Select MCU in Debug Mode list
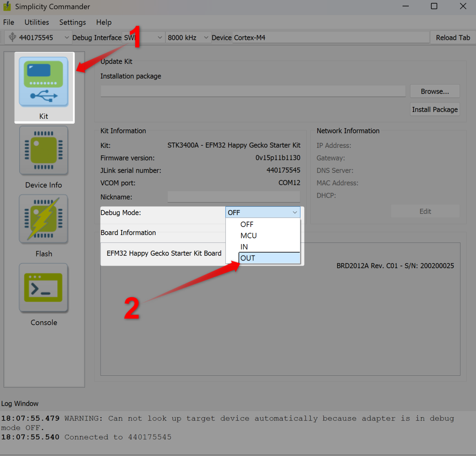The width and height of the screenshot is (476, 456). (x=249, y=235)
